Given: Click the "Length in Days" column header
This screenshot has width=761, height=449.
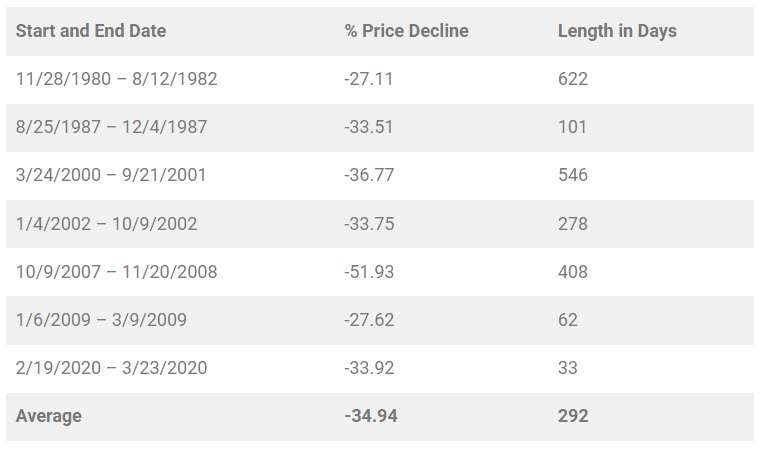Looking at the screenshot, I should coord(617,31).
